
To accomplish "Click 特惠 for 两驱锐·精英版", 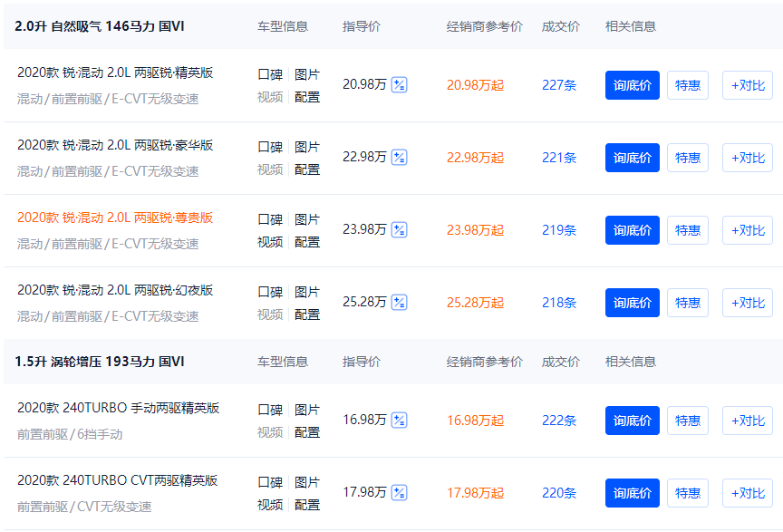I will tap(688, 85).
